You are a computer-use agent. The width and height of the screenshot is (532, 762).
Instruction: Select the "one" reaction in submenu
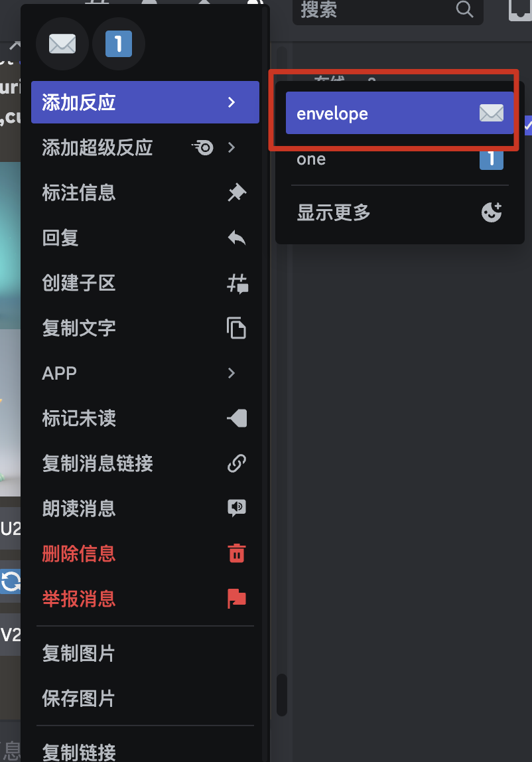pos(399,159)
